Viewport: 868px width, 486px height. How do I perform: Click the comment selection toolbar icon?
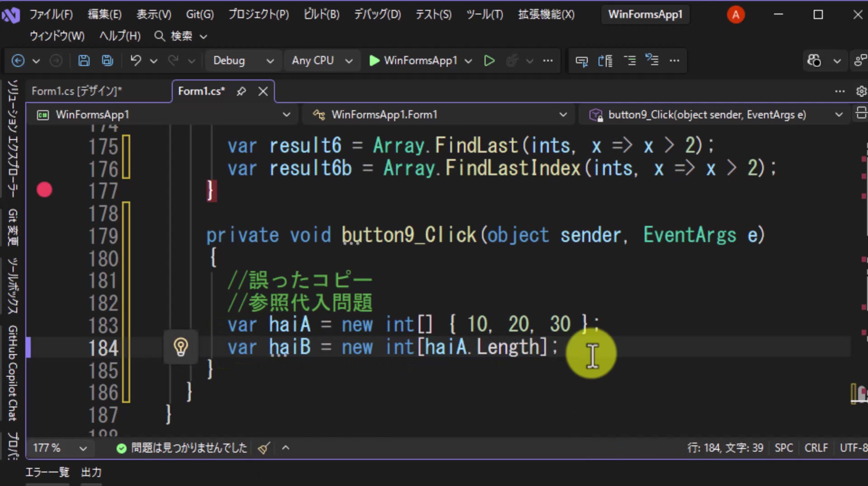coord(582,61)
